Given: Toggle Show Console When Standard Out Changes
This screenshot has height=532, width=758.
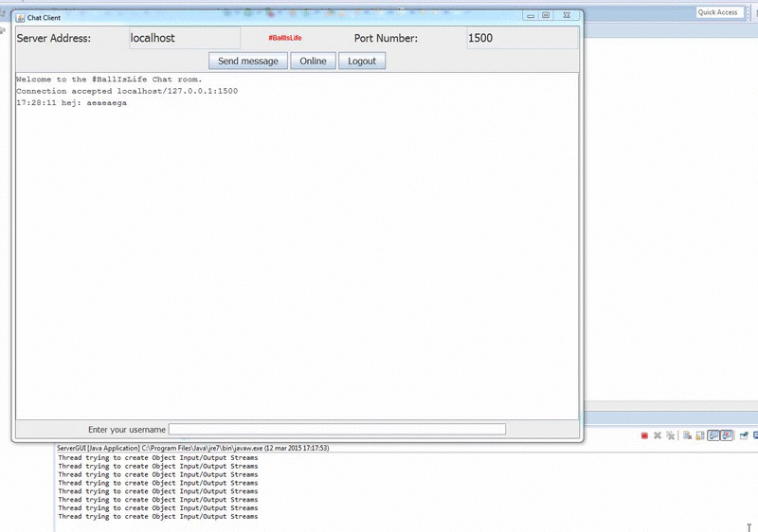Looking at the screenshot, I should pyautogui.click(x=713, y=435).
